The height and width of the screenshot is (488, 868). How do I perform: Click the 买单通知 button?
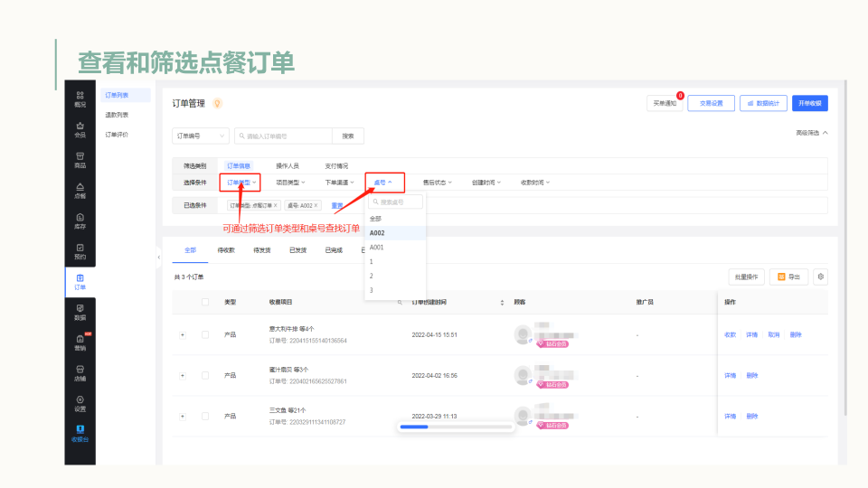tap(665, 103)
